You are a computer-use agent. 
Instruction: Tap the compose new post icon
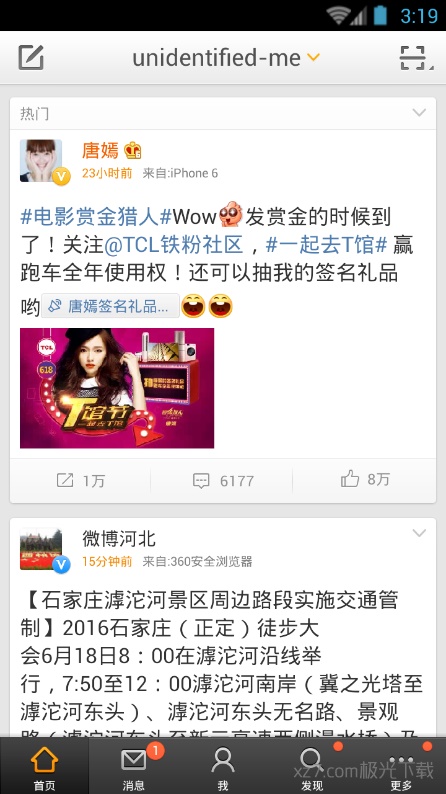pos(31,57)
